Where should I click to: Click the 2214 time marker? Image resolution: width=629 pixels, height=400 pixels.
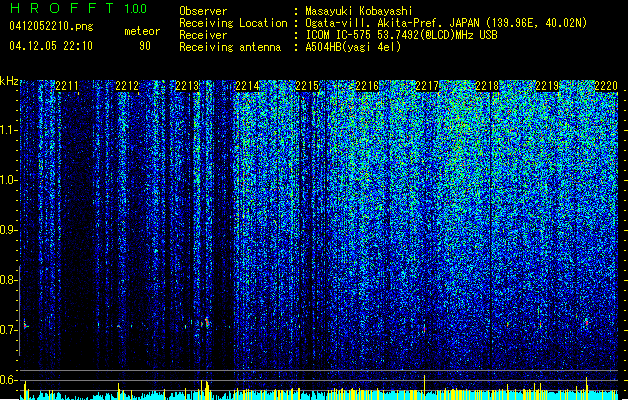(x=248, y=86)
